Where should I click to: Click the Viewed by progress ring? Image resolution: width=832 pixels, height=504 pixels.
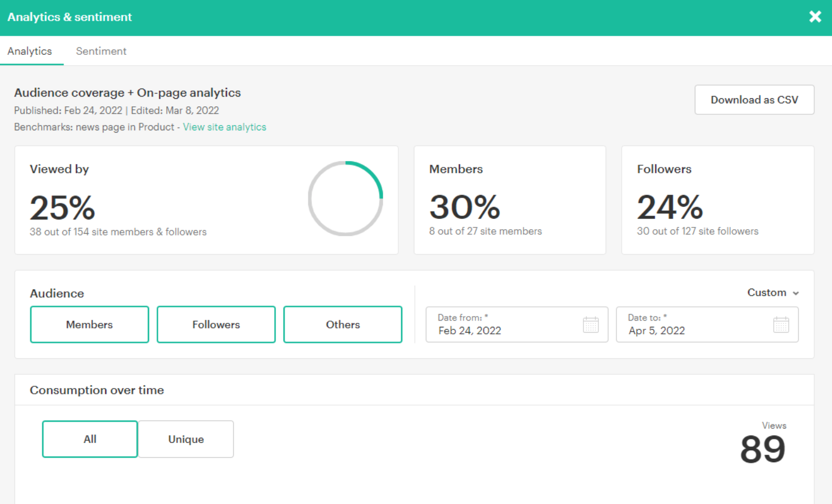click(x=345, y=198)
